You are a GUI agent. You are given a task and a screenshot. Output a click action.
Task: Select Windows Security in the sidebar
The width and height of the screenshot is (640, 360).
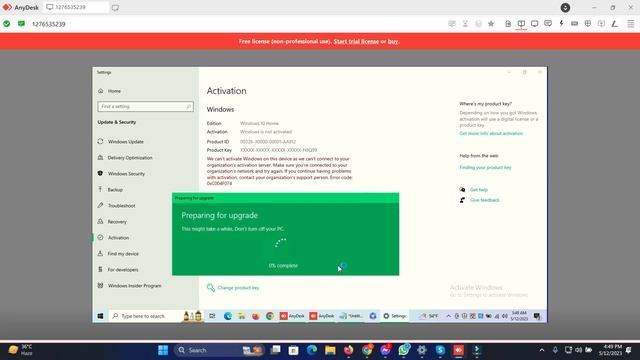tap(122, 173)
